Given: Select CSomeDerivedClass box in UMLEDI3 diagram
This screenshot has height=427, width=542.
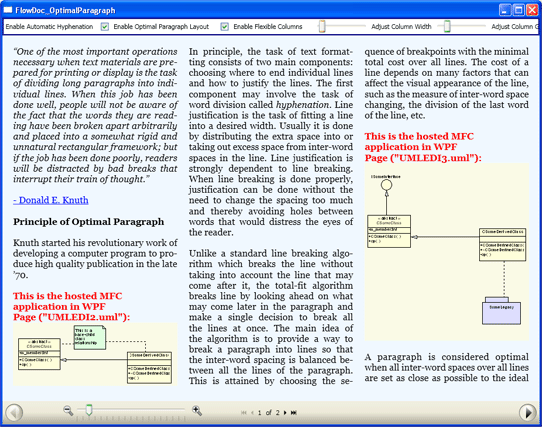Looking at the screenshot, I should (x=503, y=244).
